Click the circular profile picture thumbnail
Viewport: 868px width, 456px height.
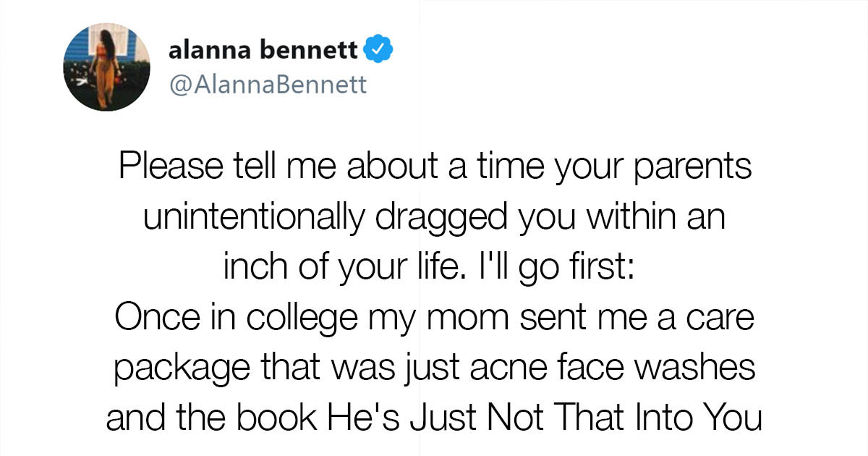point(106,65)
